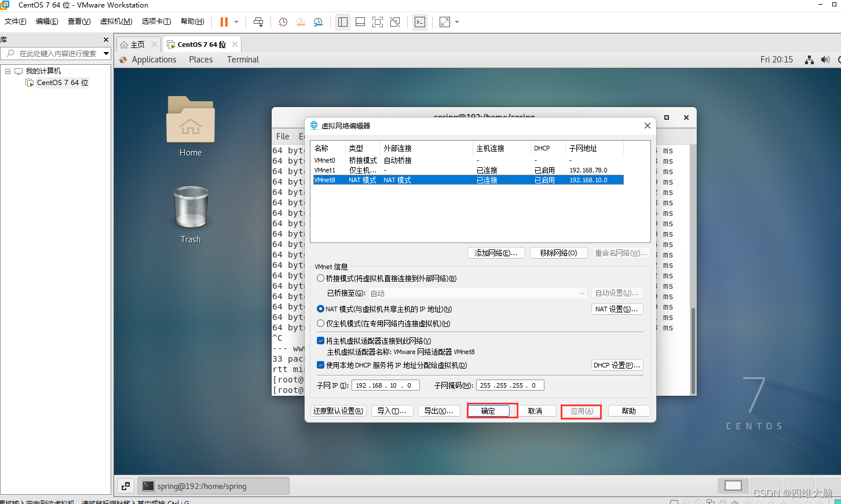
Task: Click the workspace switcher in GNOME taskbar
Action: pos(733,485)
